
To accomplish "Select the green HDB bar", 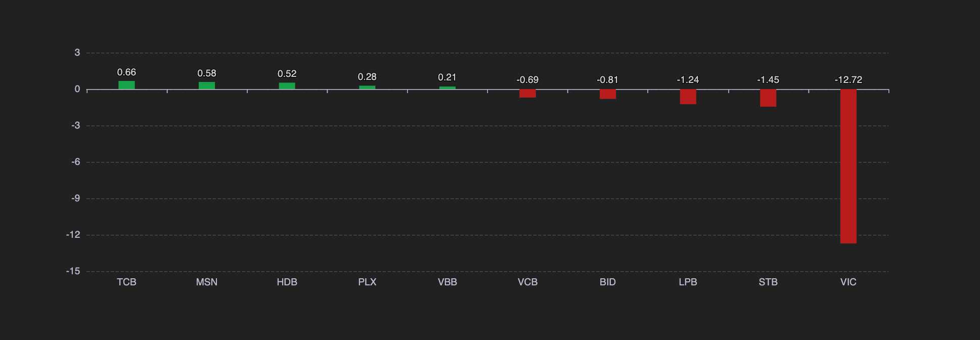I will pos(287,86).
